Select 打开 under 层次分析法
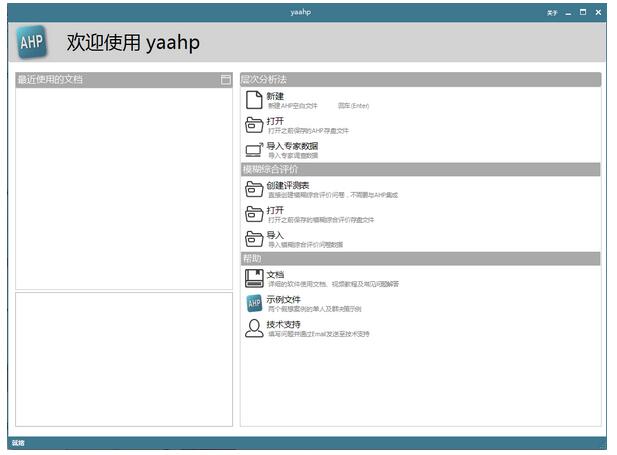The height and width of the screenshot is (455, 617). point(275,121)
